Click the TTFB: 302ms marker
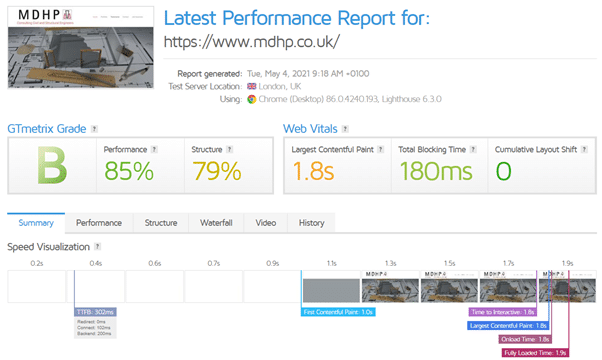 pyautogui.click(x=95, y=312)
